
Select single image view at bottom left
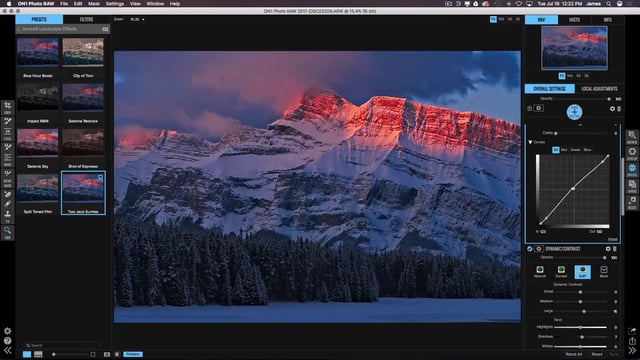pos(27,354)
